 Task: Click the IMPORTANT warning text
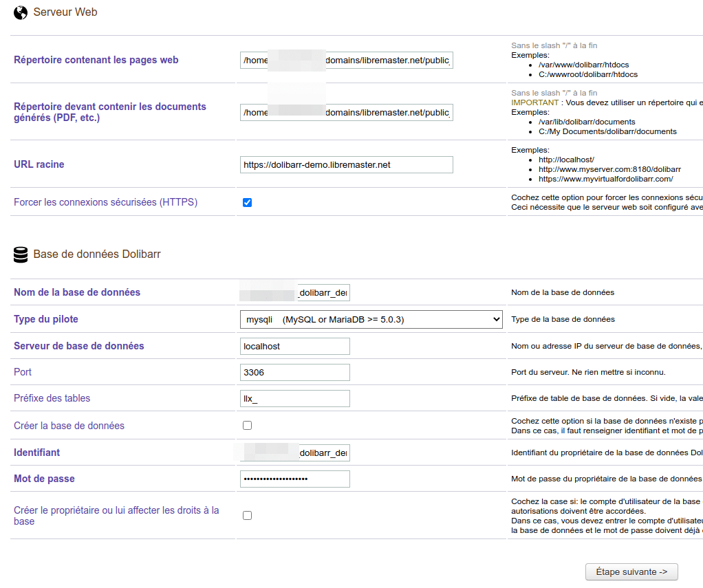point(535,102)
